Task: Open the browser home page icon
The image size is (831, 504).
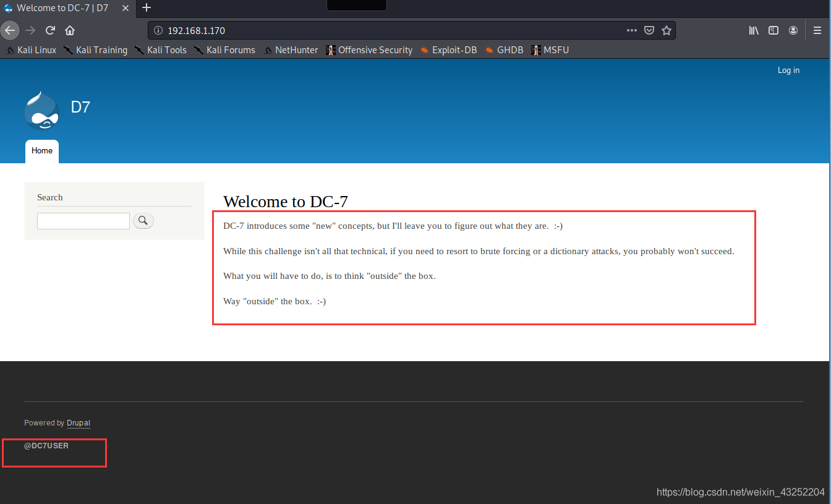Action: point(70,30)
